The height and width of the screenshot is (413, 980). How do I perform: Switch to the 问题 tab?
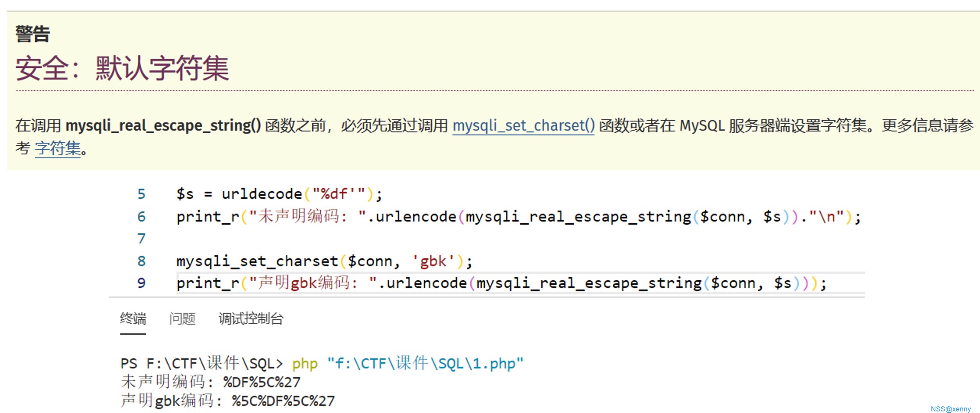tap(182, 319)
